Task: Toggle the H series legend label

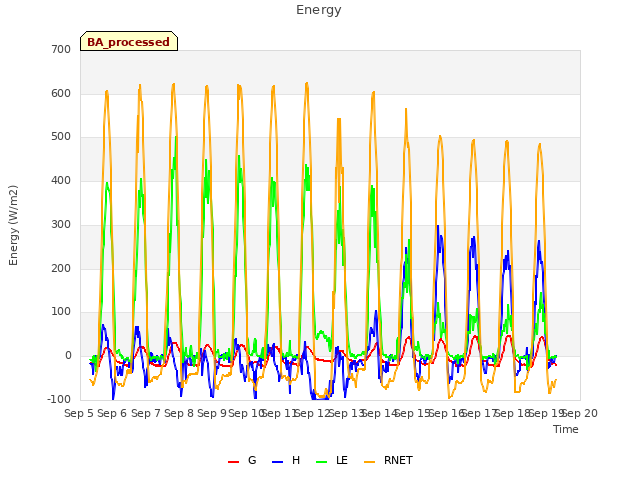Action: (296, 460)
